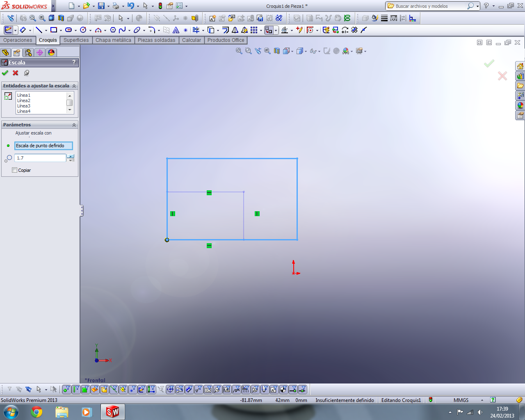Screen dimensions: 525x420
Task: Select the Polygon sketch tool
Action: click(x=113, y=30)
